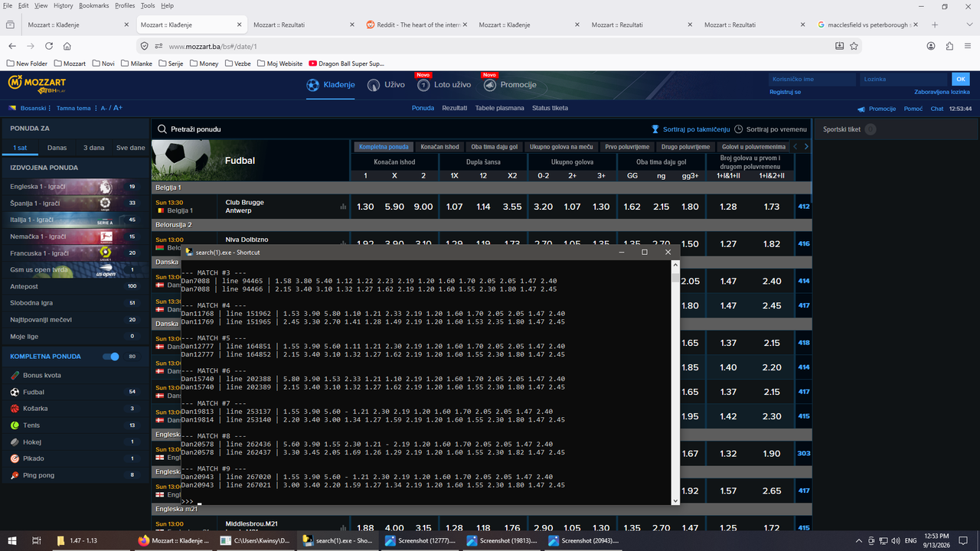Open the Bosanski language selector
Screen dimensions: 980x551
pos(28,109)
